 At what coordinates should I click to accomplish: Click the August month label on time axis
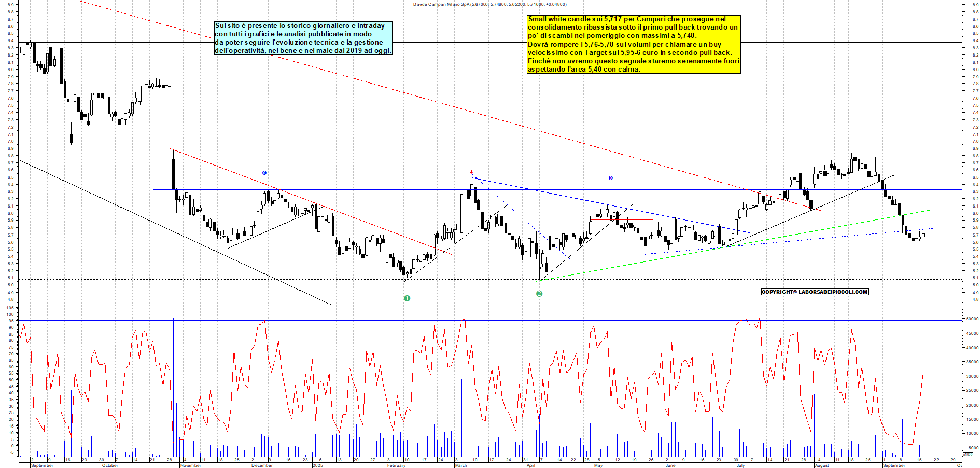[x=822, y=465]
